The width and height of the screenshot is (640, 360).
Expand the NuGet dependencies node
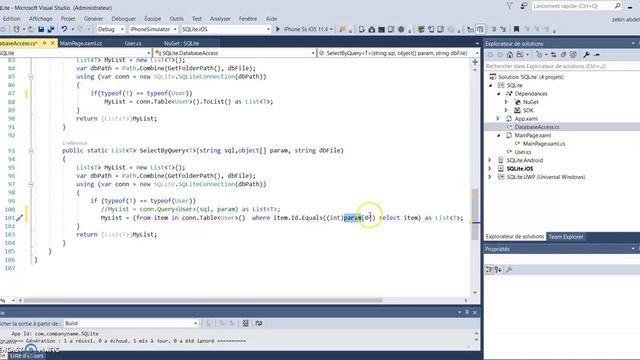tap(507, 102)
